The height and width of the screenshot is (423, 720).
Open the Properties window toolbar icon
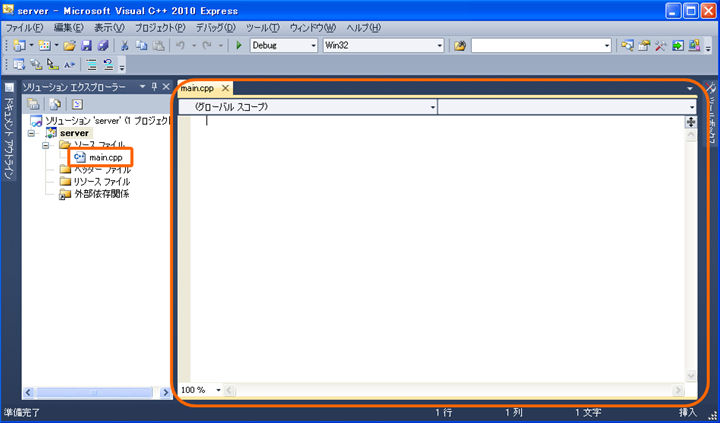pyautogui.click(x=644, y=45)
